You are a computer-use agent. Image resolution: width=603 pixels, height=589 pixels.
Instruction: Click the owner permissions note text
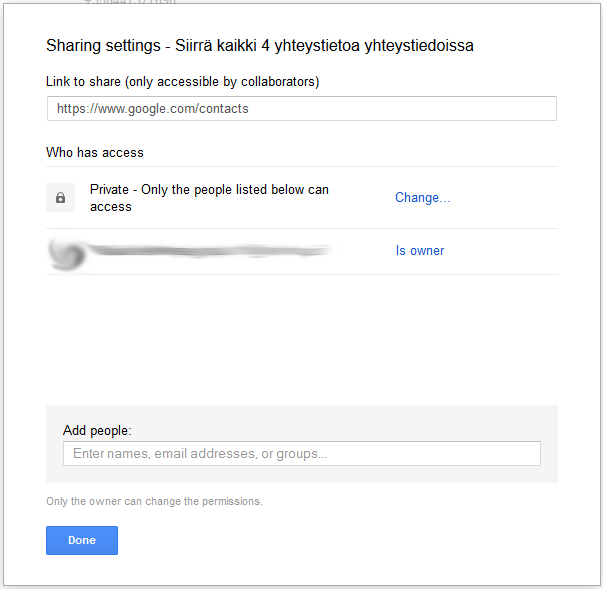154,502
